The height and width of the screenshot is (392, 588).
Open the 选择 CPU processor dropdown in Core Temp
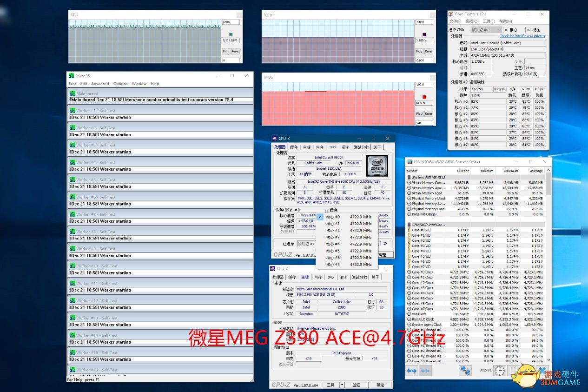tap(485, 30)
